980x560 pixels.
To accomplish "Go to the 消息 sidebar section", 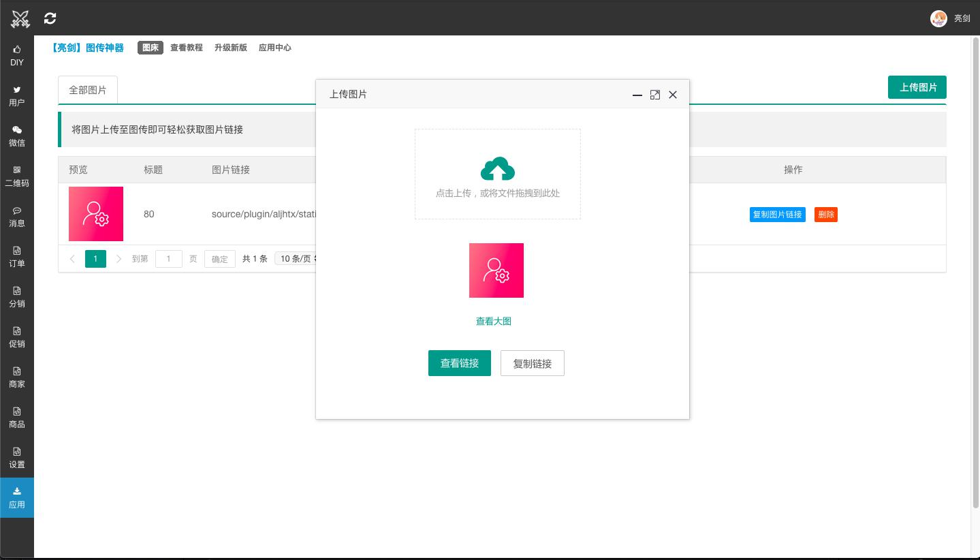I will click(x=17, y=217).
